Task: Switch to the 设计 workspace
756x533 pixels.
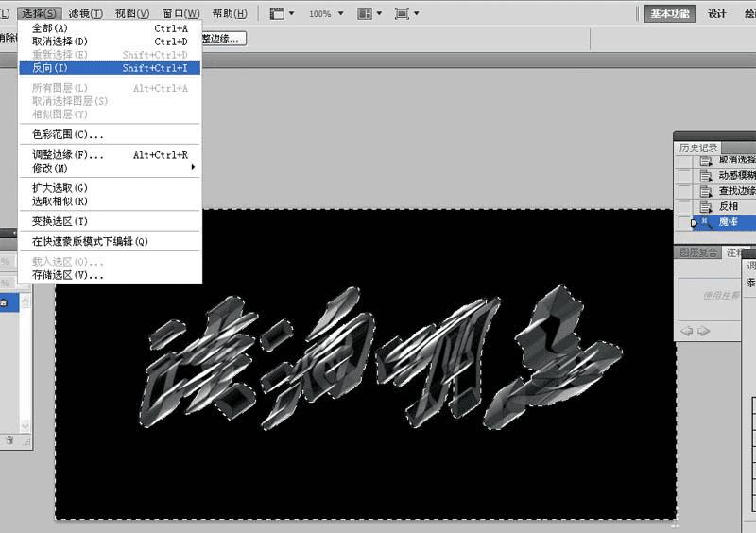Action: tap(717, 13)
